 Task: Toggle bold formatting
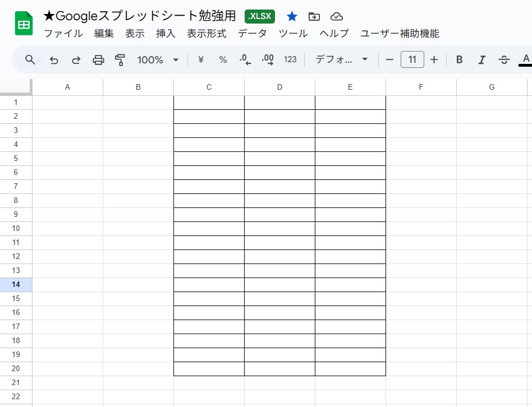point(459,59)
